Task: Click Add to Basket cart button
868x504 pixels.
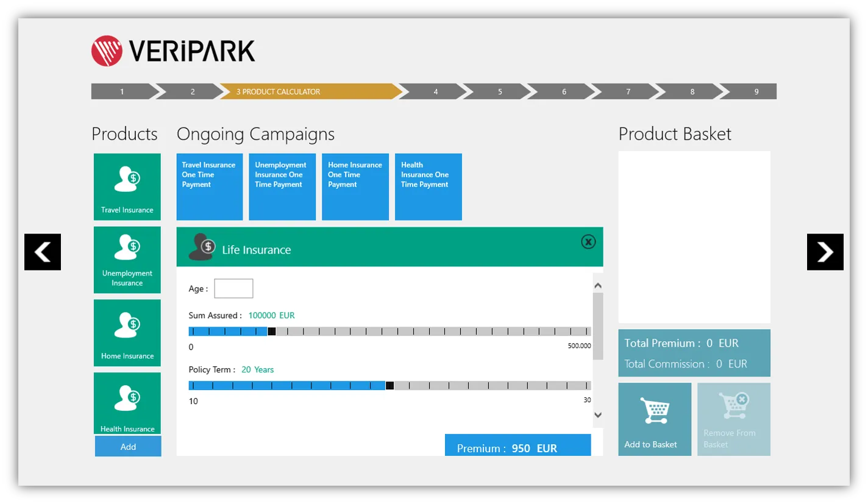Action: pos(655,419)
